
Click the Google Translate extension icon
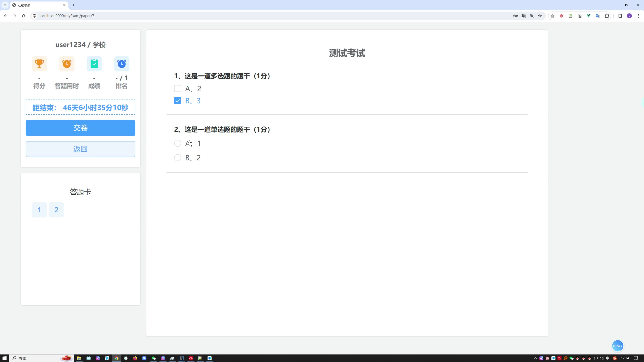[597, 16]
